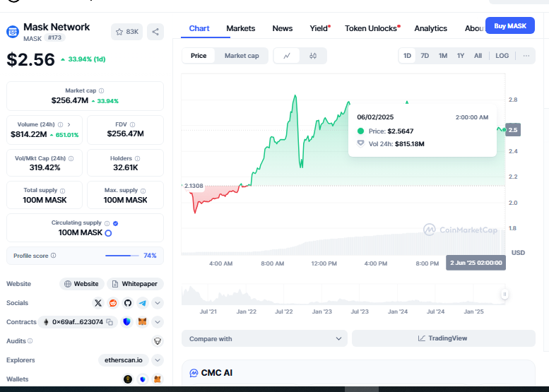Click the blue shield wallet icon
This screenshot has height=392, width=549.
pyautogui.click(x=143, y=379)
